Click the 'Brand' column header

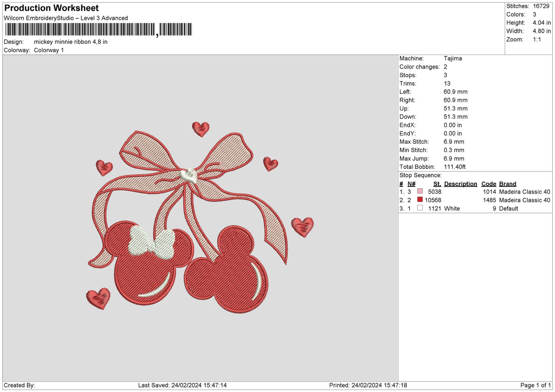pos(508,184)
